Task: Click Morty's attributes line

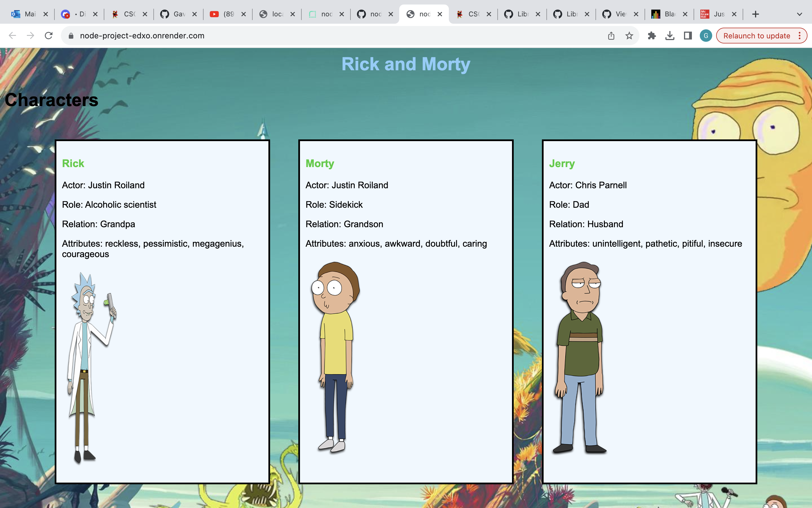Action: click(x=396, y=244)
